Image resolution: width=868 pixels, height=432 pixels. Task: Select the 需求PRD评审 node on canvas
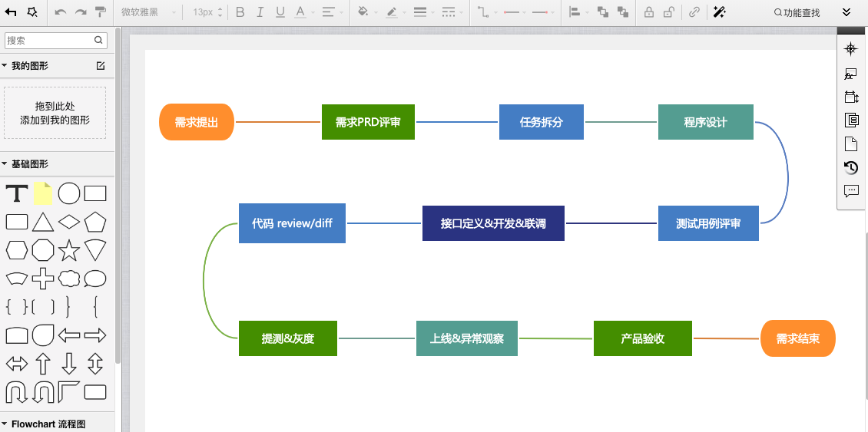368,122
